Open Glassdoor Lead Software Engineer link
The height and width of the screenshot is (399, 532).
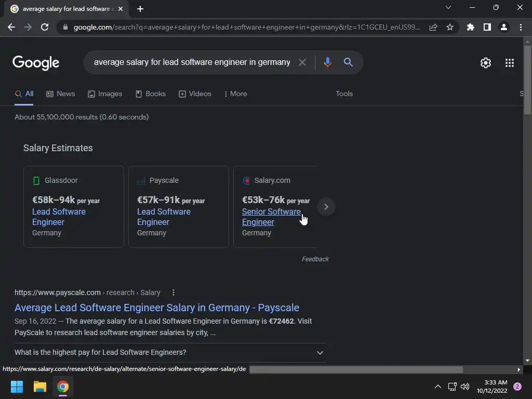coord(59,217)
